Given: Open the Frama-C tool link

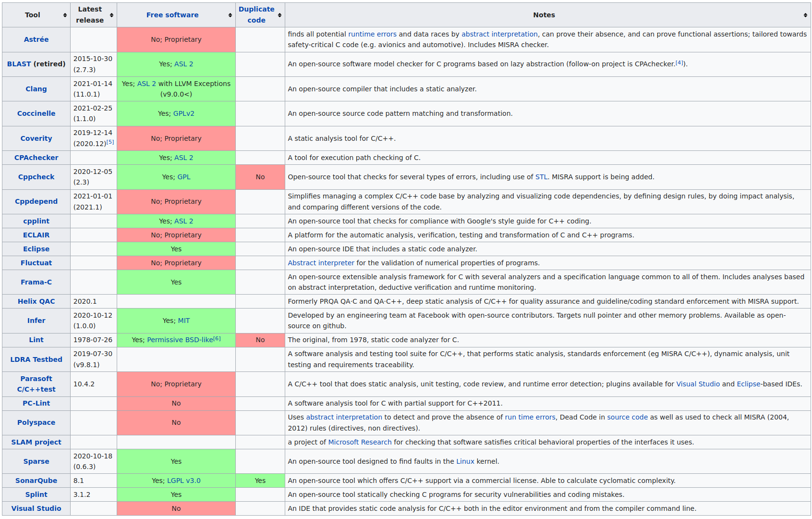Looking at the screenshot, I should (x=36, y=282).
